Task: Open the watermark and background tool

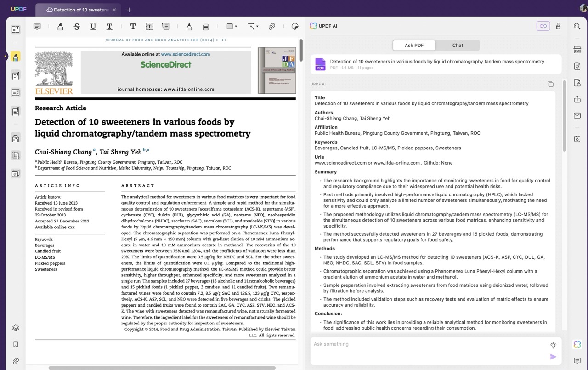Action: tap(16, 174)
